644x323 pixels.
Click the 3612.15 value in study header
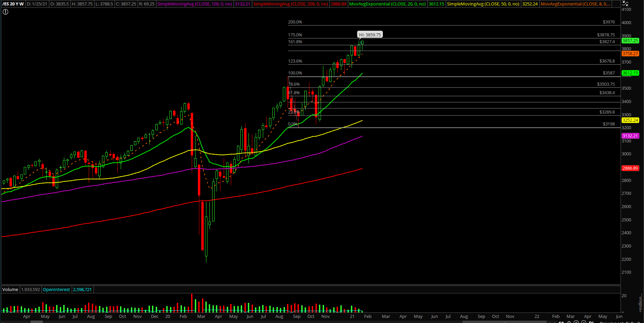click(x=436, y=4)
